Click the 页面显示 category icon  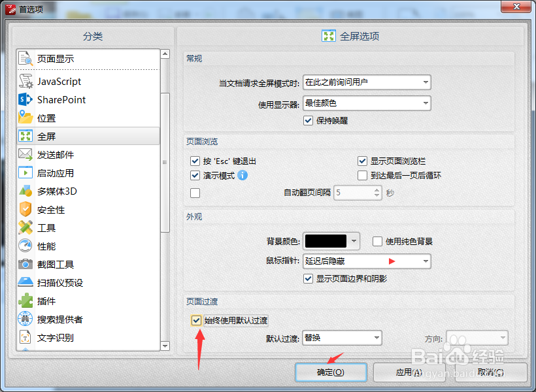click(25, 58)
